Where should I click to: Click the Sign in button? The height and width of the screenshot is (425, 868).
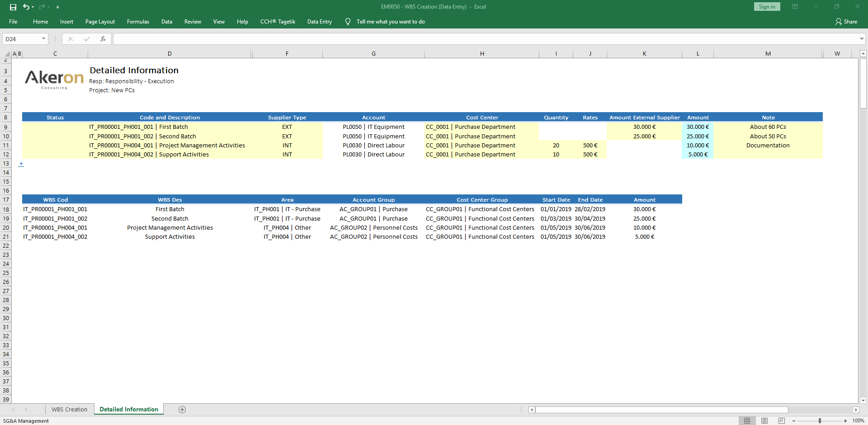767,7
